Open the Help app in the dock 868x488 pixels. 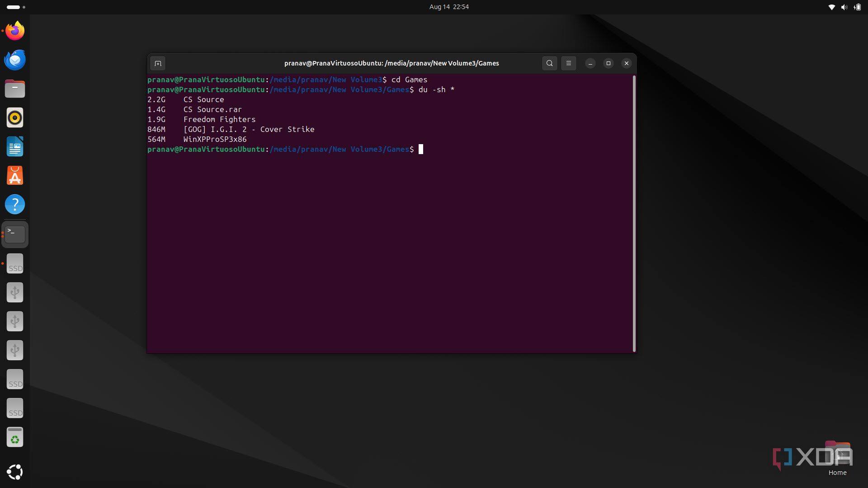point(15,205)
